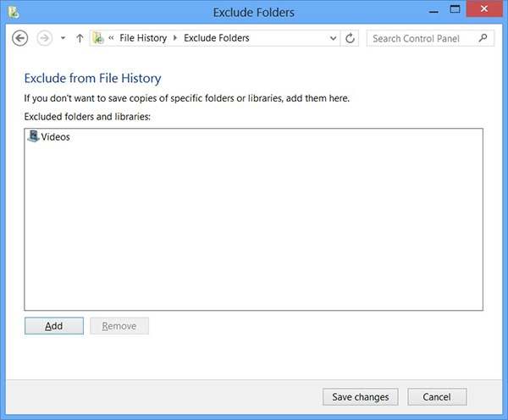The width and height of the screenshot is (508, 420).
Task: Click the Search Control Panel field
Action: pos(422,38)
